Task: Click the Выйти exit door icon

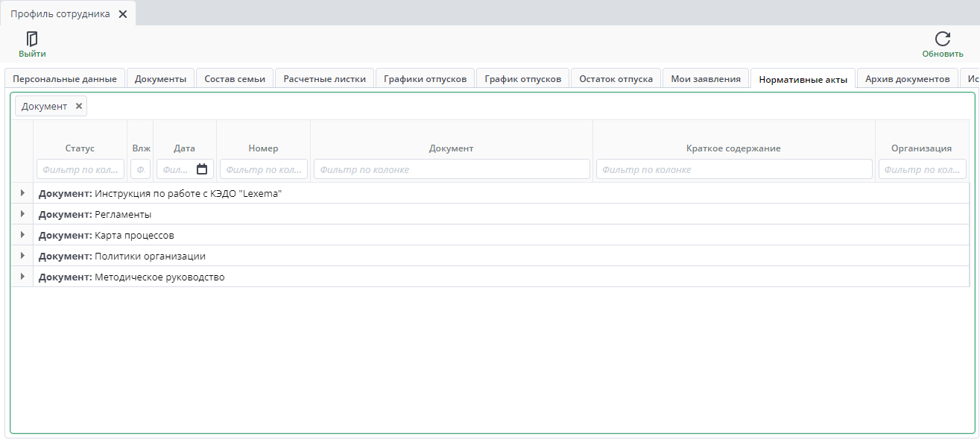Action: (32, 40)
